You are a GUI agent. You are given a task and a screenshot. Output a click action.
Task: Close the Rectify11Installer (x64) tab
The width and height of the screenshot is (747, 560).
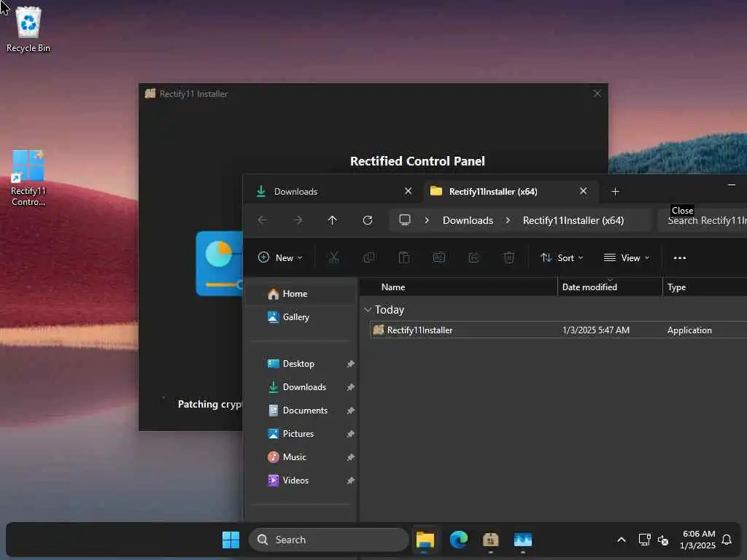(x=583, y=191)
